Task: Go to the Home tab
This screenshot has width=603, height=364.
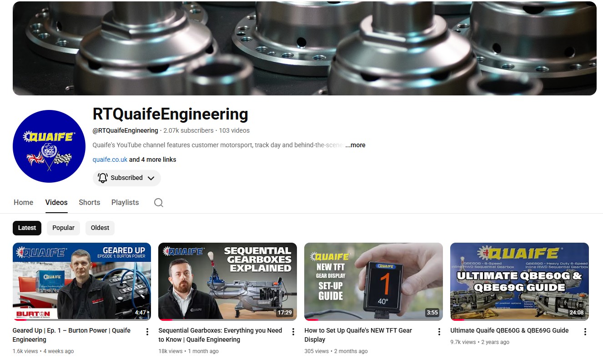Action: click(23, 203)
